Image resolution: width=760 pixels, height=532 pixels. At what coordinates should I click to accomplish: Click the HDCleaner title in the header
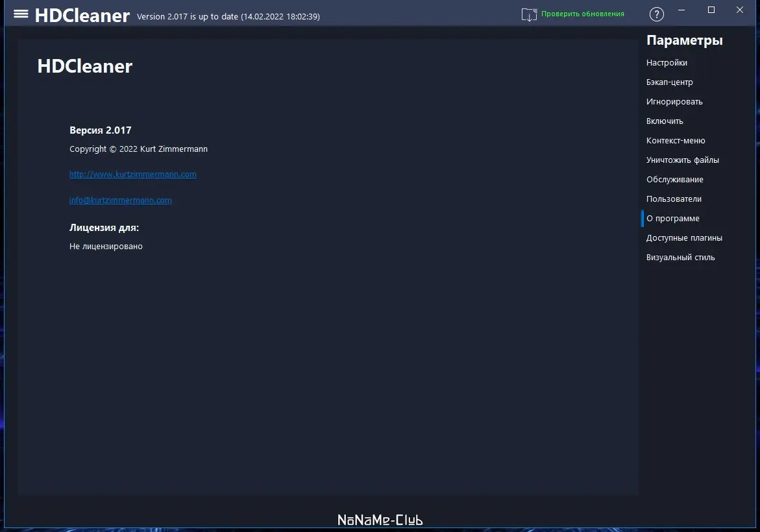pyautogui.click(x=82, y=16)
